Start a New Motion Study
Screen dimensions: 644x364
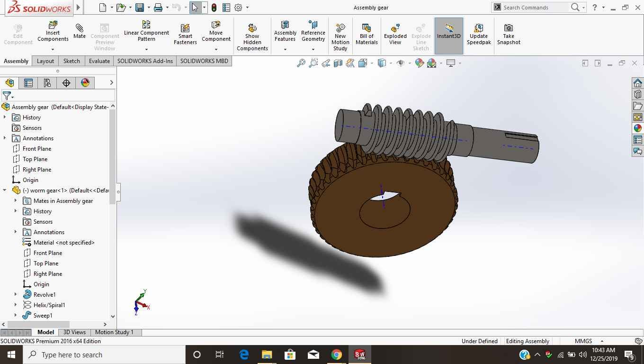point(340,28)
